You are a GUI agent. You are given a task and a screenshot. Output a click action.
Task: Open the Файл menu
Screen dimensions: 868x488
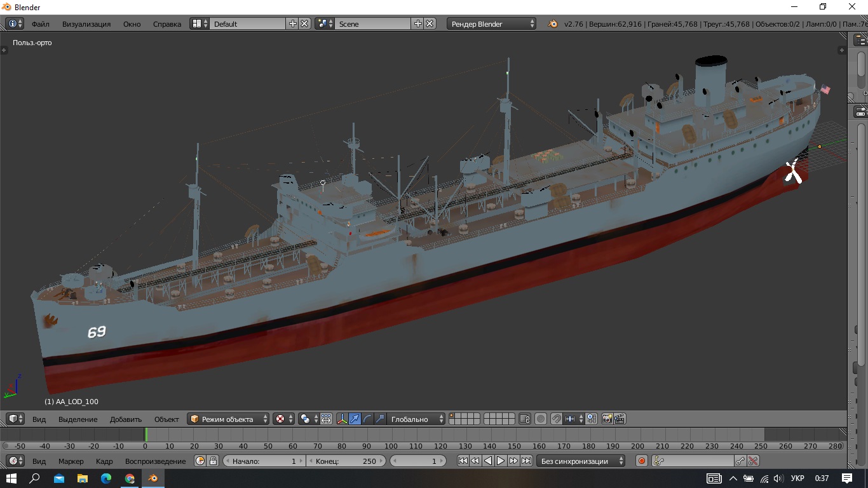pyautogui.click(x=41, y=24)
